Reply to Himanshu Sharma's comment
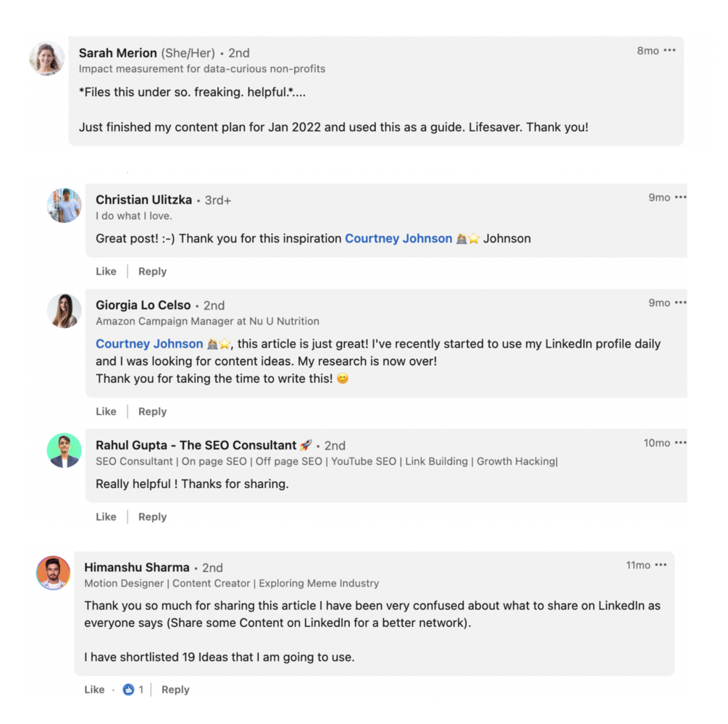 pos(175,690)
